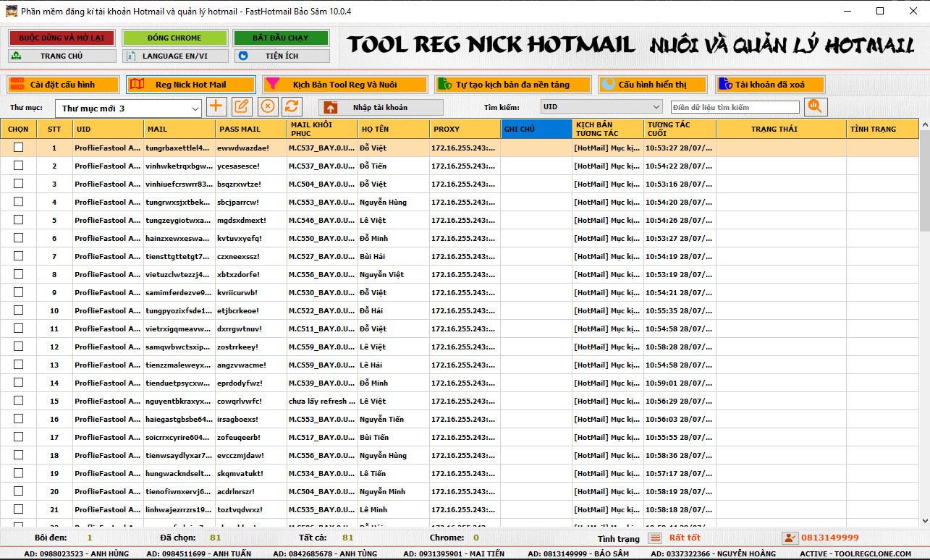Click the Nhập tài khoản button
This screenshot has width=930, height=560.
tap(381, 107)
